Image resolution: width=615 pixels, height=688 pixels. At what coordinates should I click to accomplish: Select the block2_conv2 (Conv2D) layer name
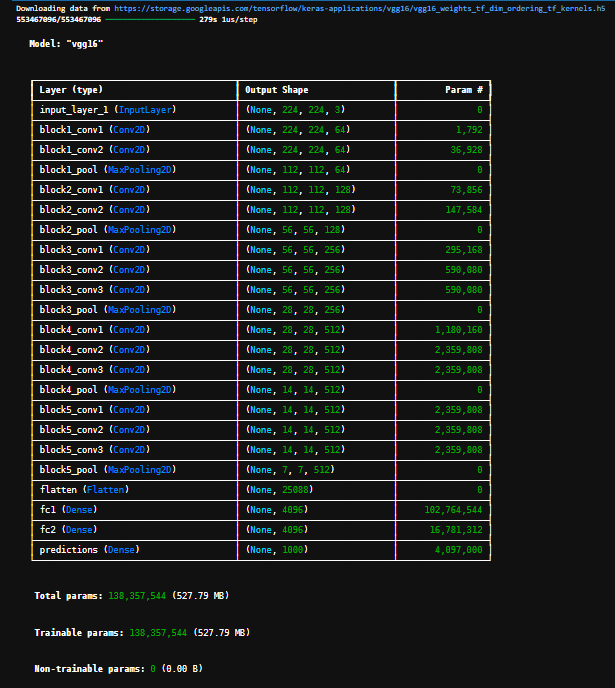point(95,210)
